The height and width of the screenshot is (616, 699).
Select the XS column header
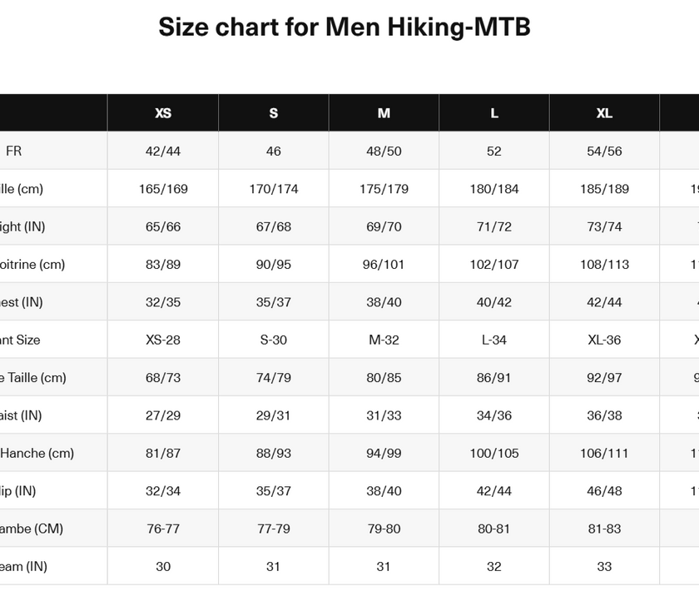(163, 113)
